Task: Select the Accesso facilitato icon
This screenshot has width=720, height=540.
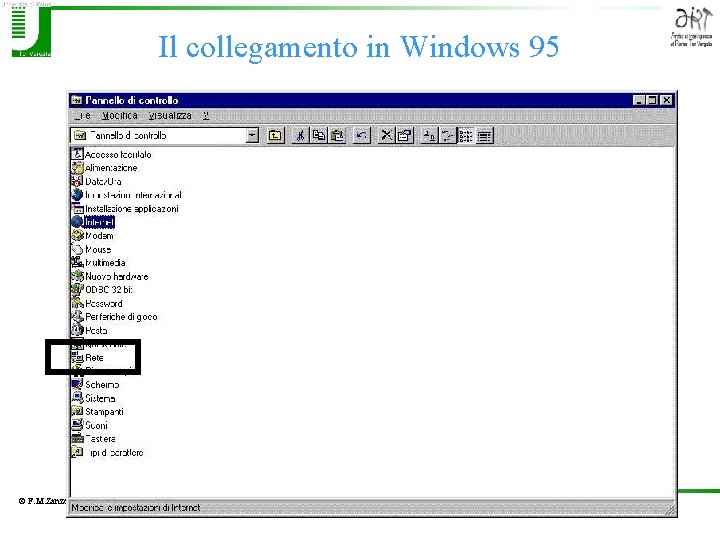Action: tap(77, 154)
